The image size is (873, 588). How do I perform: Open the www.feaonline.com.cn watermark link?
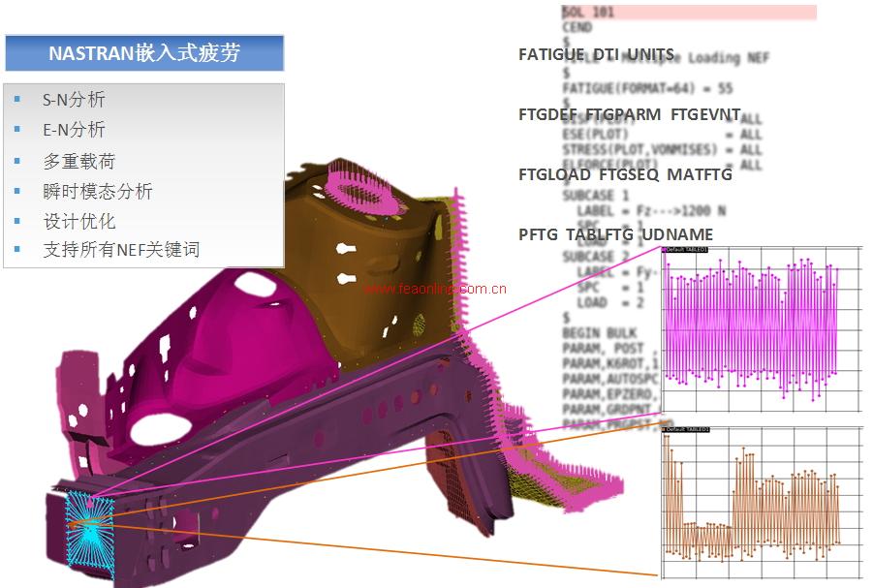435,289
